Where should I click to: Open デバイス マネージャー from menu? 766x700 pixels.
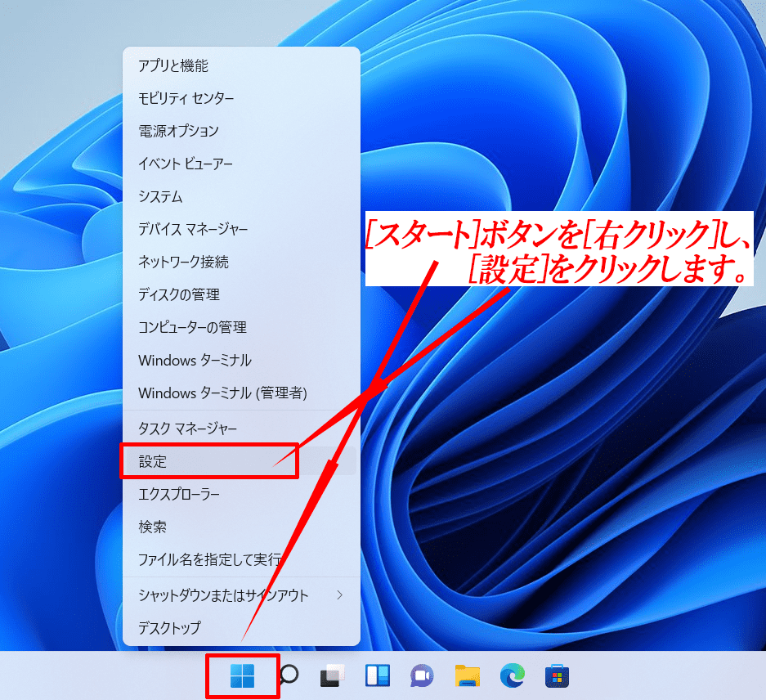pos(193,229)
